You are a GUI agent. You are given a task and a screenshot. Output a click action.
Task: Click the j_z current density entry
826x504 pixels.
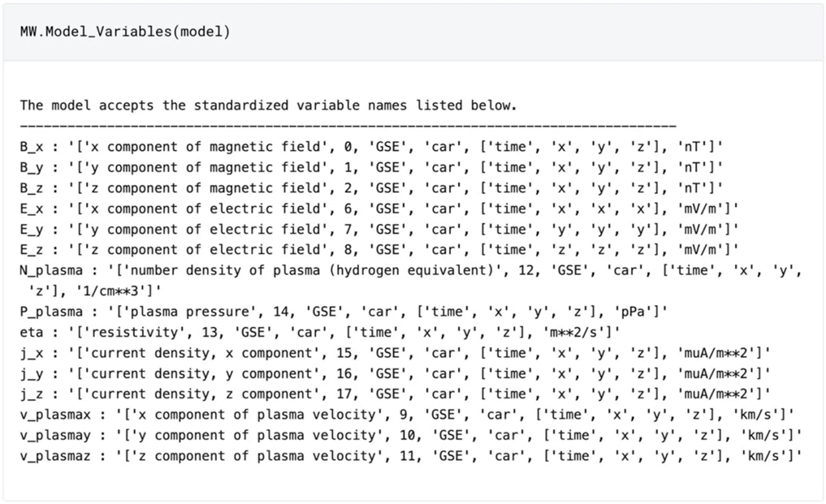pos(394,394)
